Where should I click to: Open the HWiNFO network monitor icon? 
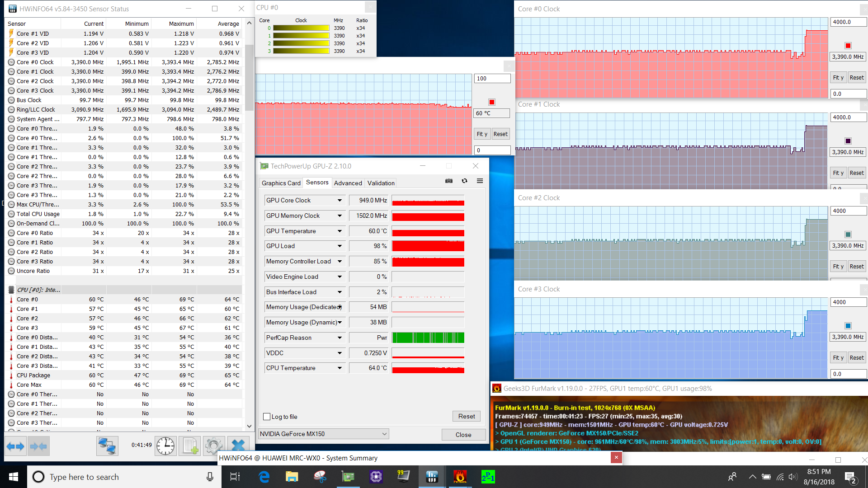pos(107,446)
